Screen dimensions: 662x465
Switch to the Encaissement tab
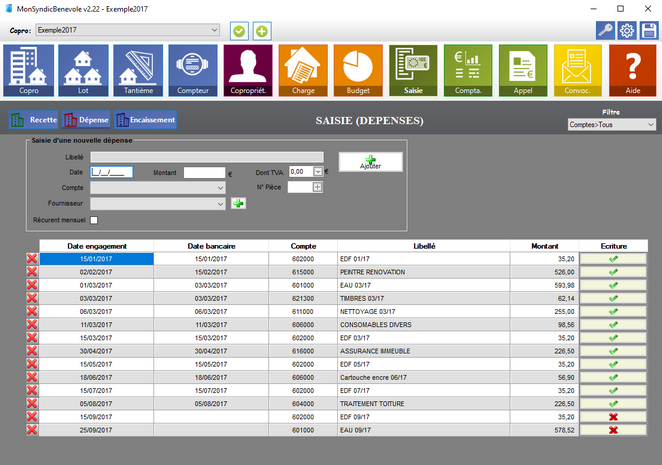pyautogui.click(x=145, y=120)
